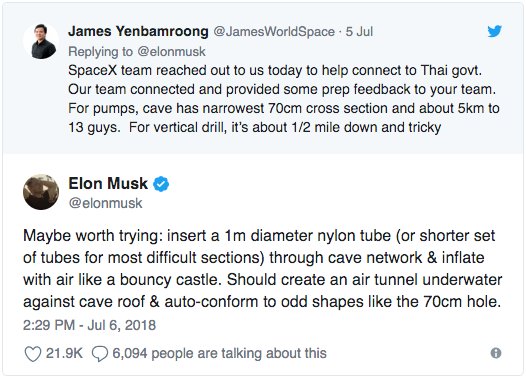526x378 pixels.
Task: Open the Elon Musk display name
Action: point(108,183)
